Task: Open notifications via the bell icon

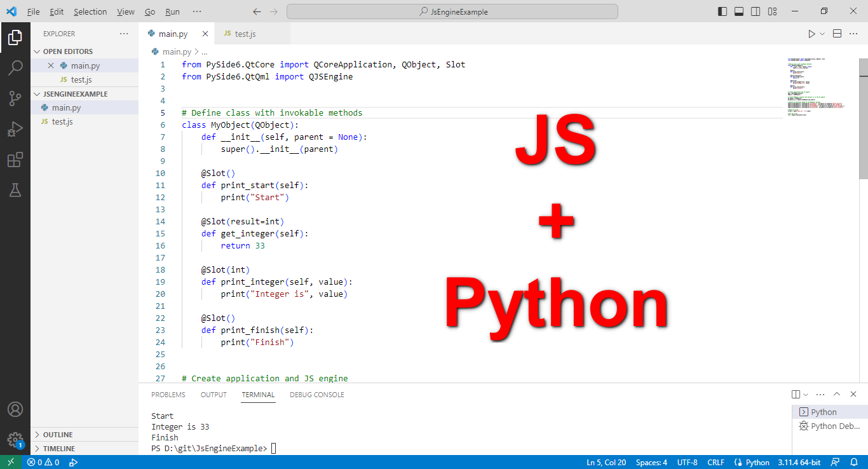Action: click(855, 462)
